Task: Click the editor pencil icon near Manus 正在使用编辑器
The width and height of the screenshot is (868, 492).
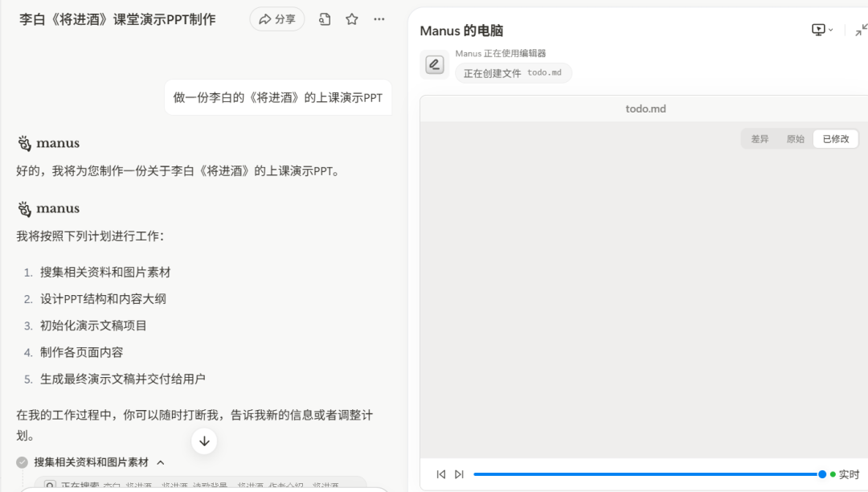Action: tap(434, 64)
